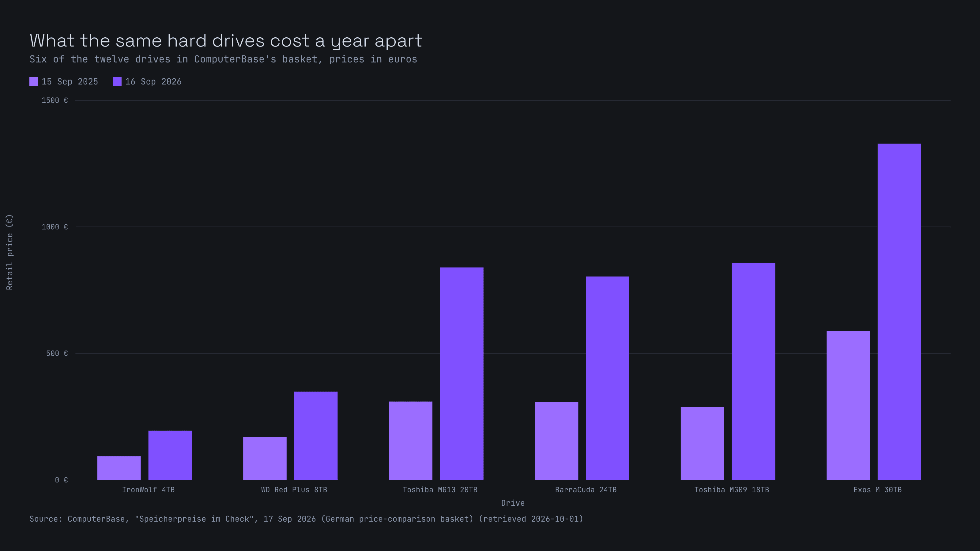Click the 'WD Red Plus 8TB' axis label
Viewport: 980px width, 551px height.
[x=294, y=490]
